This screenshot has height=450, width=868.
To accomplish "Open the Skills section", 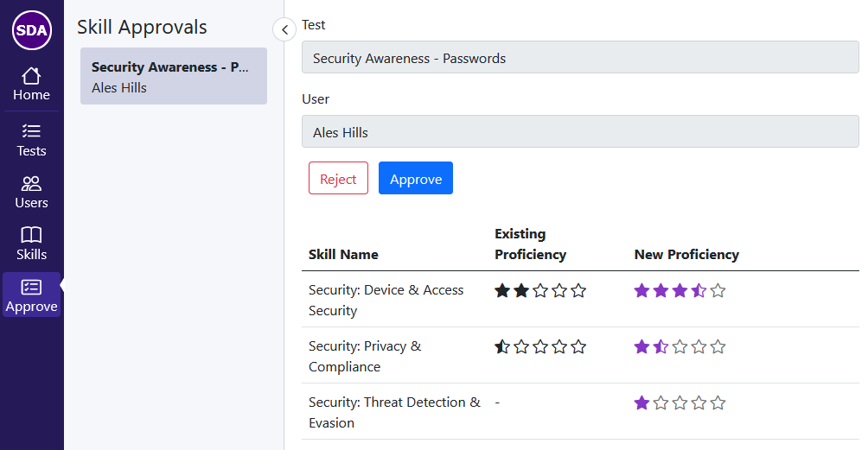I will click(x=31, y=244).
